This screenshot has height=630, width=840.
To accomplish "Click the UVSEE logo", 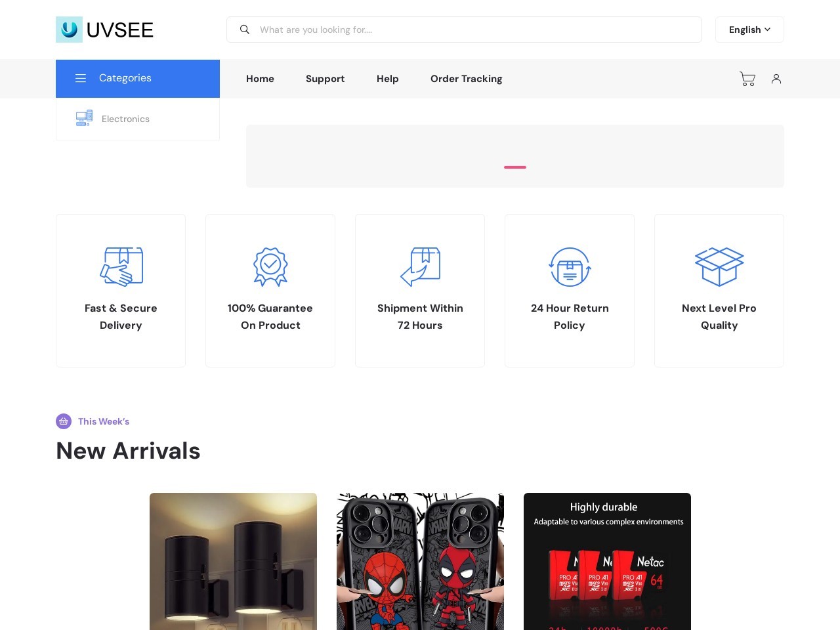I will pos(105,30).
